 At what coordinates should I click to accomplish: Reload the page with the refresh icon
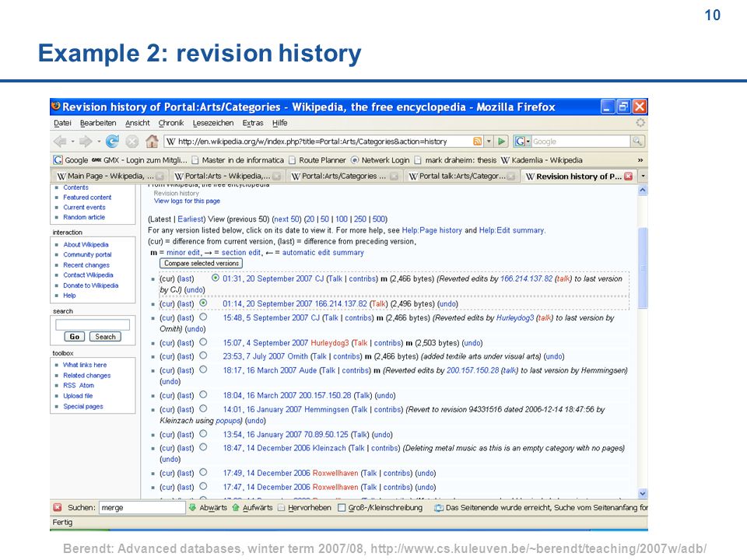112,142
